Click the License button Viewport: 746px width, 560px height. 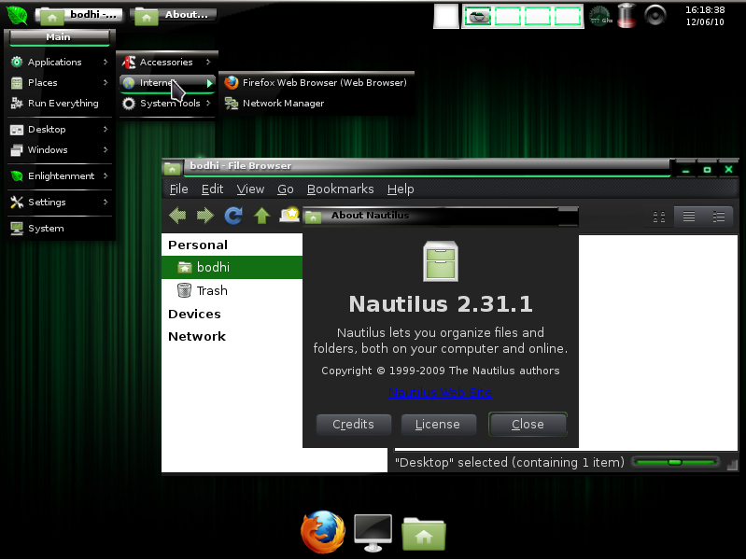[438, 424]
